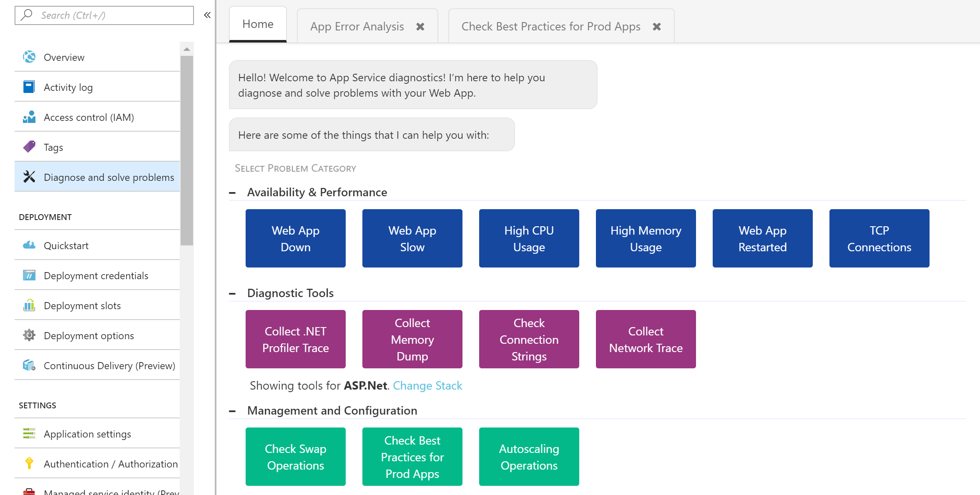Collapse the Diagnostic Tools section

232,294
